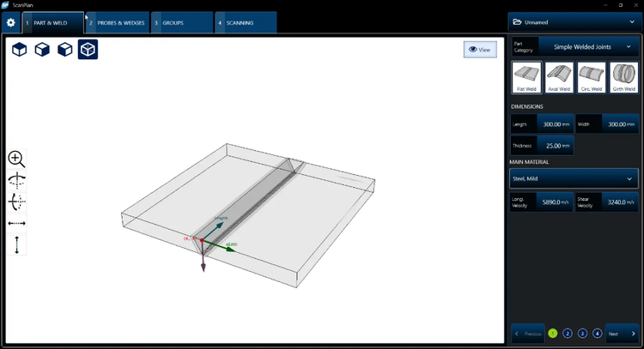Open the Main Material Steel, Mild dropdown
The height and width of the screenshot is (349, 644).
(574, 178)
